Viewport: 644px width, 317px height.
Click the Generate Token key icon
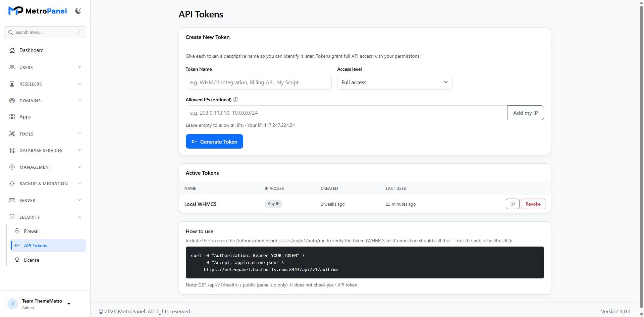point(194,142)
